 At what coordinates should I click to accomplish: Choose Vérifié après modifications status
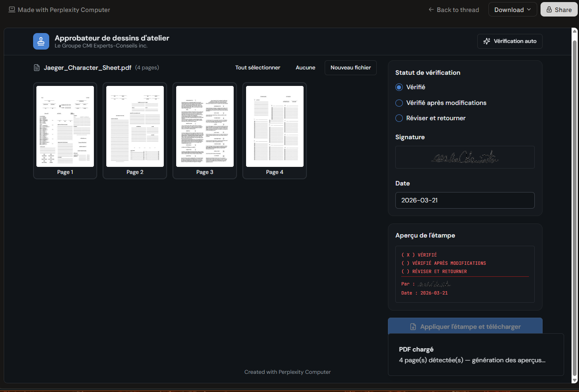pyautogui.click(x=399, y=103)
